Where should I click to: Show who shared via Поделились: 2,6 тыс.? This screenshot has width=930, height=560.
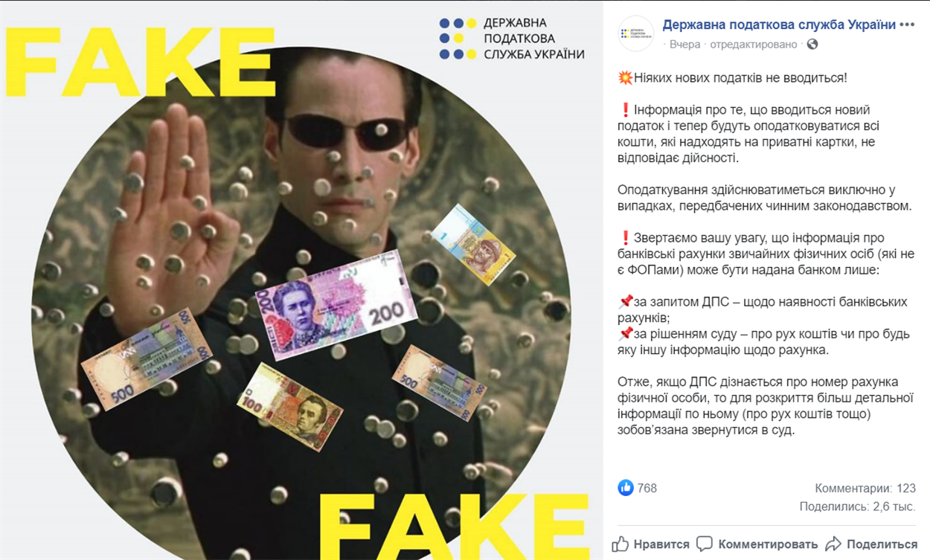click(858, 506)
